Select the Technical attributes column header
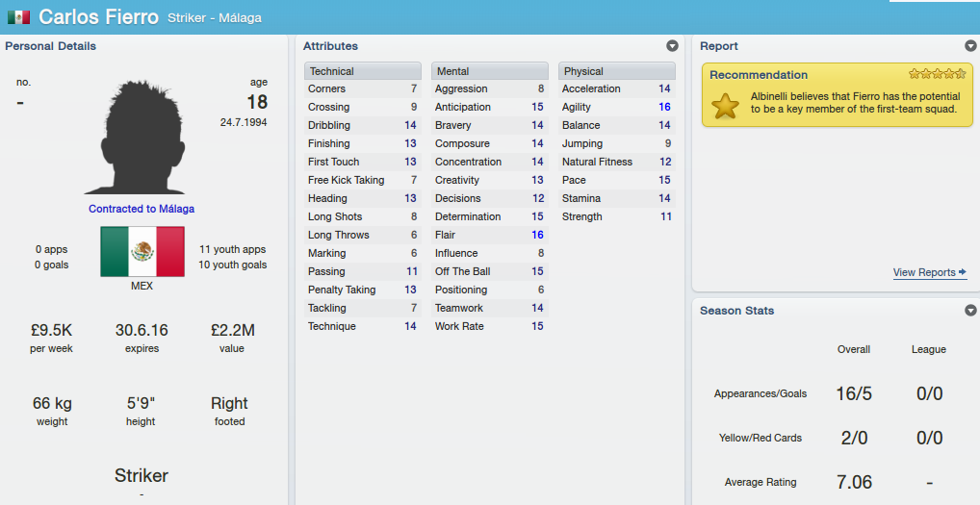The height and width of the screenshot is (505, 980). (363, 71)
